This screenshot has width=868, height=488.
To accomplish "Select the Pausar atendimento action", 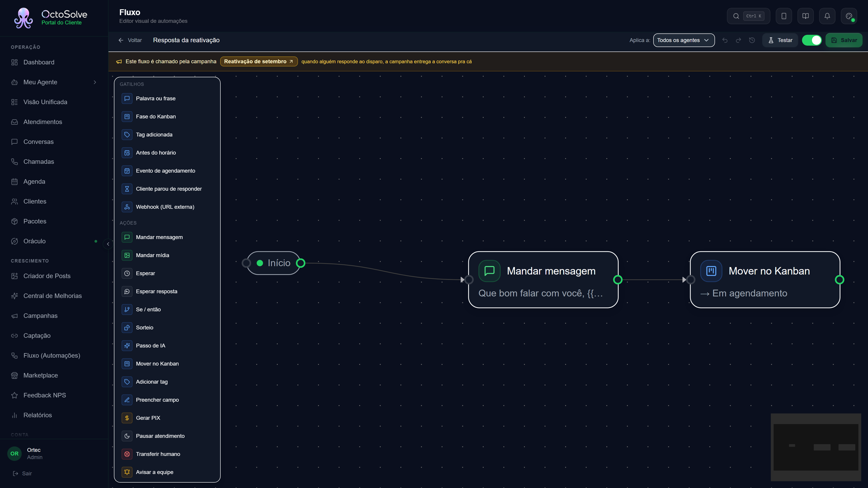I will click(167, 436).
